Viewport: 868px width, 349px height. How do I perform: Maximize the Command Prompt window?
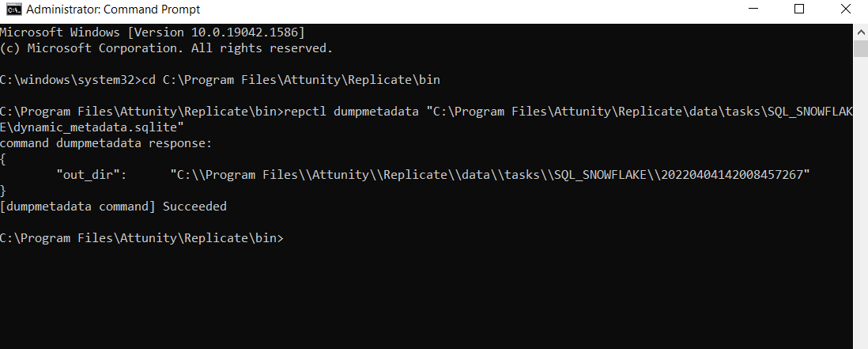[x=799, y=9]
